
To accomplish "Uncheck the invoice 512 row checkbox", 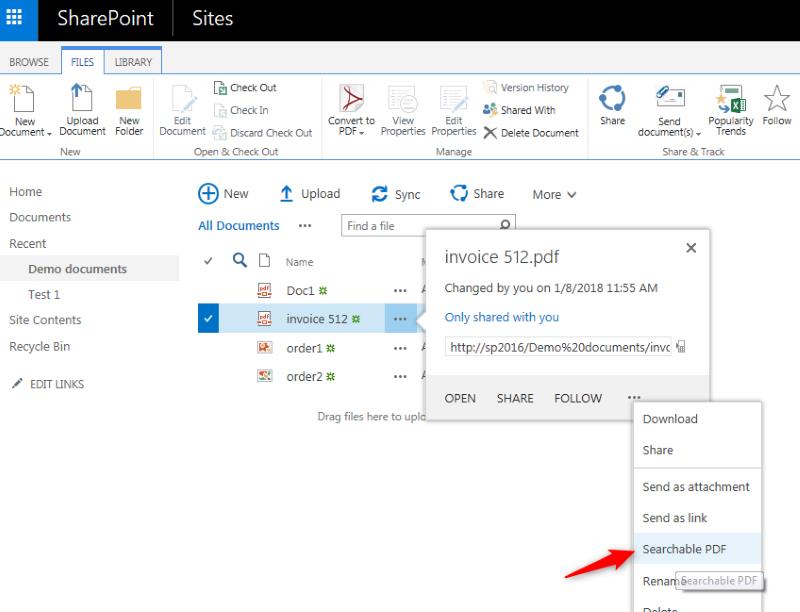I will tap(208, 318).
